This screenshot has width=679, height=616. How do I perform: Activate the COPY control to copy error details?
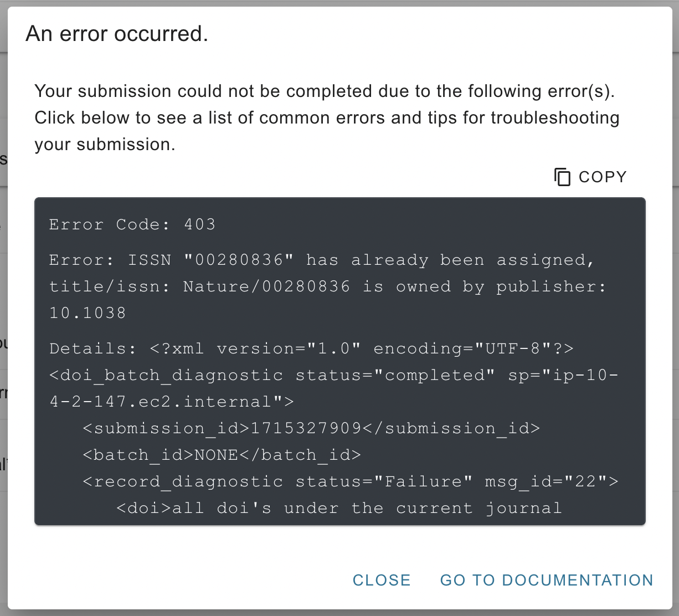click(590, 177)
